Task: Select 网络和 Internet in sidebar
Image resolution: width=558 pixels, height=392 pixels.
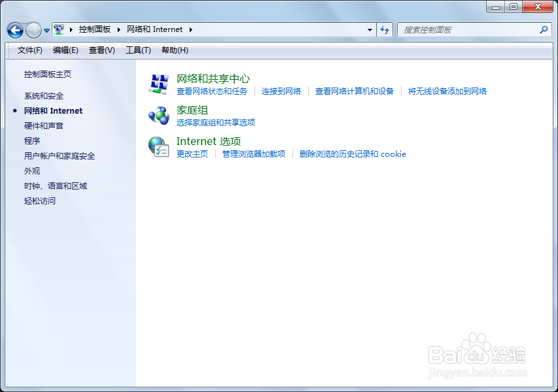Action: click(x=53, y=111)
